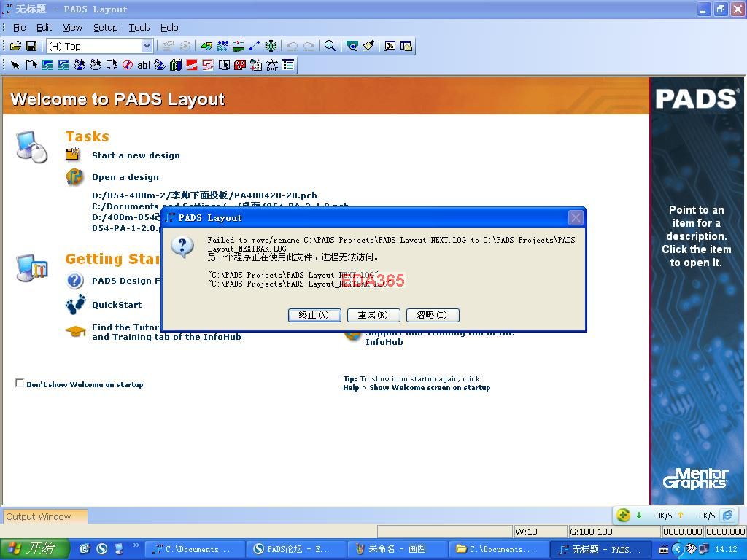Select the Copper drafting tool
Image resolution: width=747 pixels, height=560 pixels.
click(47, 65)
